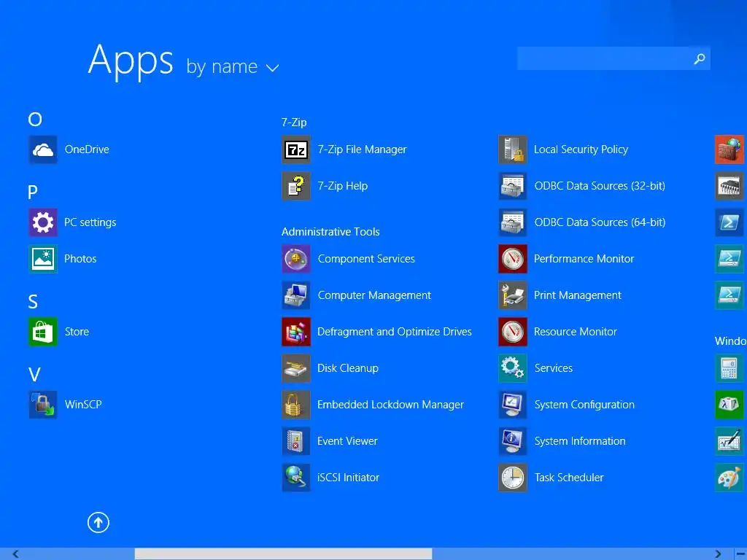Launch the Paint palette icon
The height and width of the screenshot is (560, 747).
tap(729, 478)
